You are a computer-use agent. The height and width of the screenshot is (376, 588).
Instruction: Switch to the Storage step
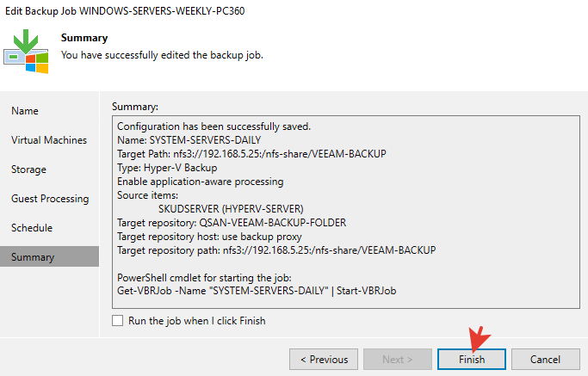[x=29, y=170]
